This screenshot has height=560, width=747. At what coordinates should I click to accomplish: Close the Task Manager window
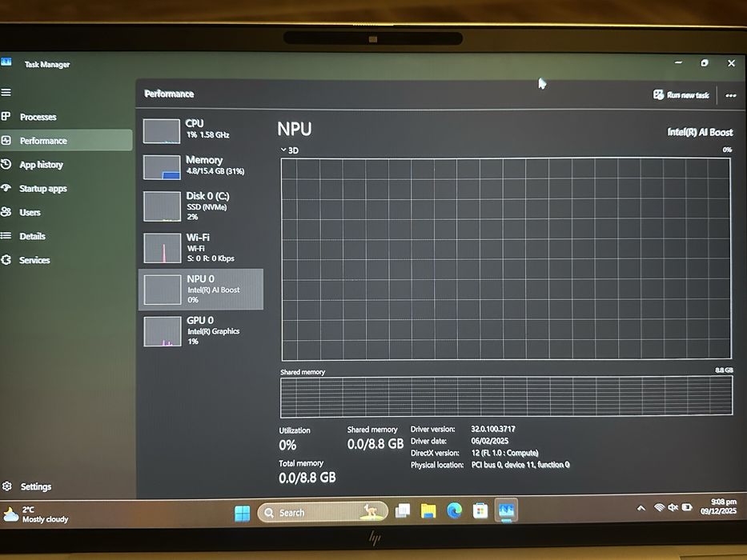click(x=731, y=63)
